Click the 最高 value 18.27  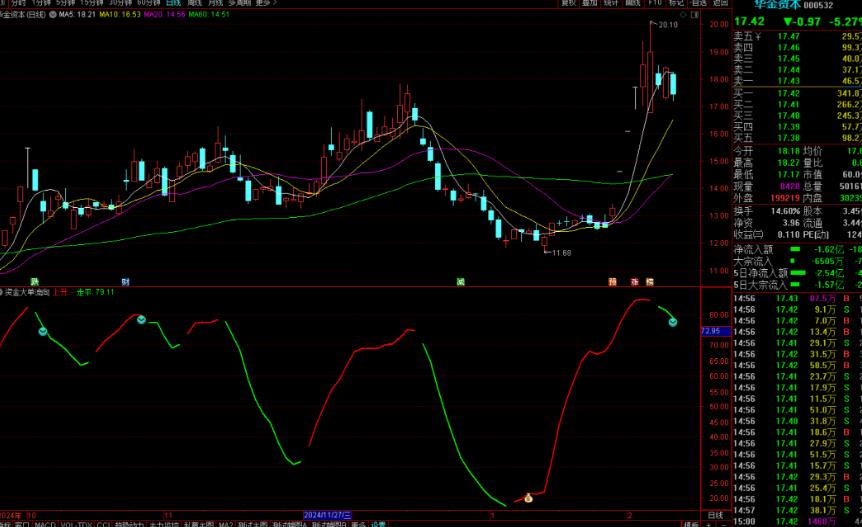pos(788,163)
